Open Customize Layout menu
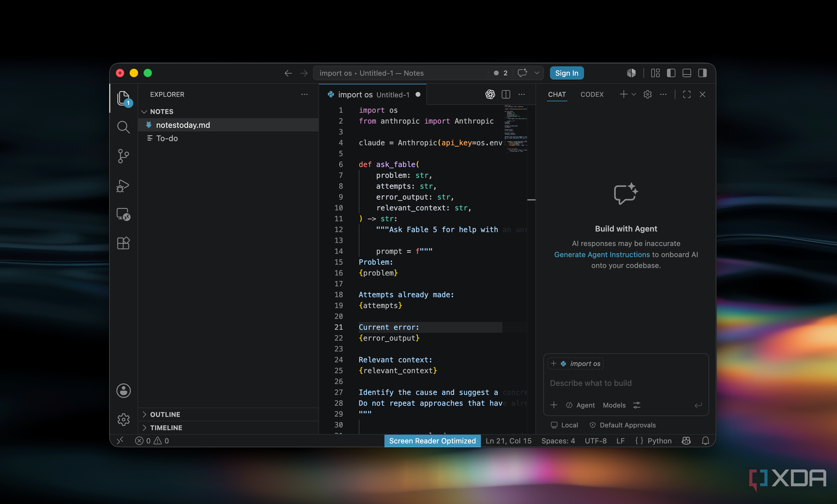 click(x=655, y=73)
